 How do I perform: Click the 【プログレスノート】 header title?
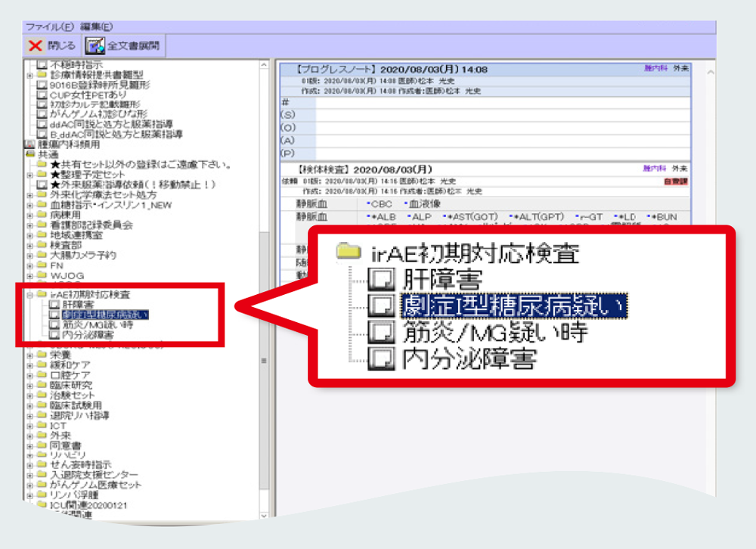click(x=336, y=70)
